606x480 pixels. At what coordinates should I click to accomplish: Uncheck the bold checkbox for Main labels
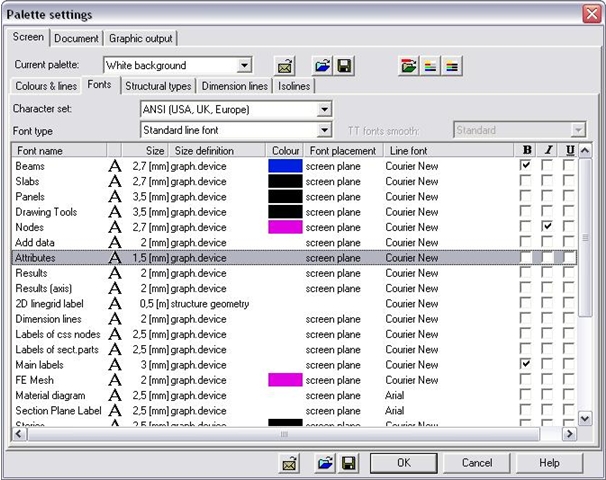coord(525,365)
